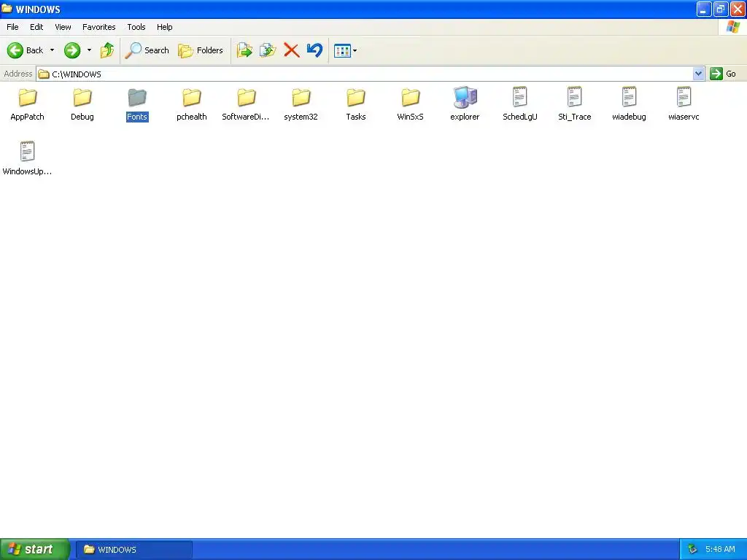Open the Tools menu
747x560 pixels.
point(136,27)
